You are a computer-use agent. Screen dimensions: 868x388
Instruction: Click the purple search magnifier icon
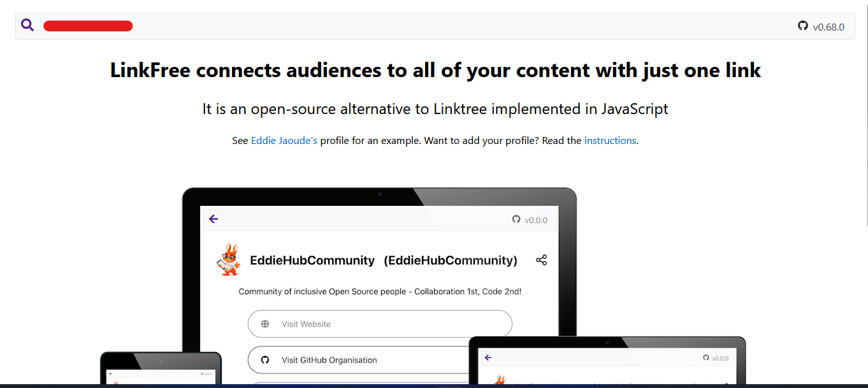(x=27, y=25)
